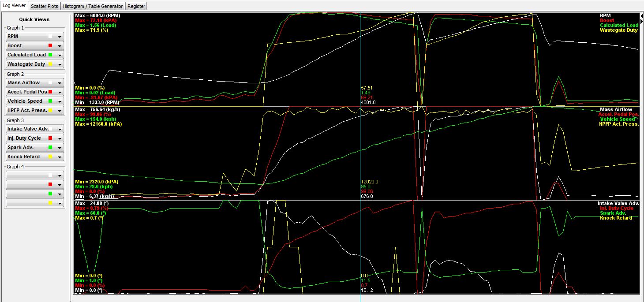Click the cyan vertical cursor line in the RPM graph

(x=360, y=57)
